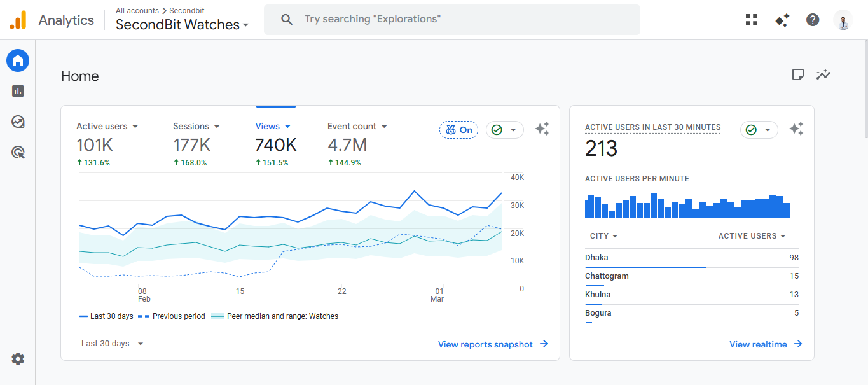Click the Help question mark icon

coord(813,20)
